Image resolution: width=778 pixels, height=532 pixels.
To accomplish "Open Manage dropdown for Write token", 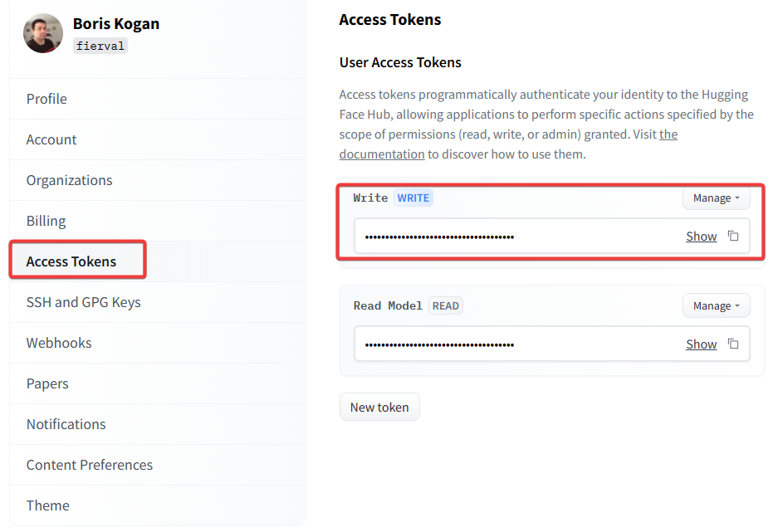I will (716, 198).
